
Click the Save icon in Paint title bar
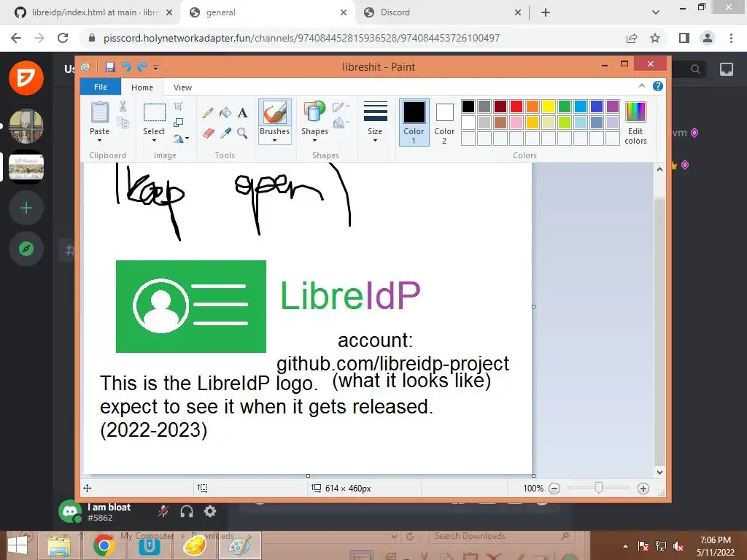coord(111,67)
